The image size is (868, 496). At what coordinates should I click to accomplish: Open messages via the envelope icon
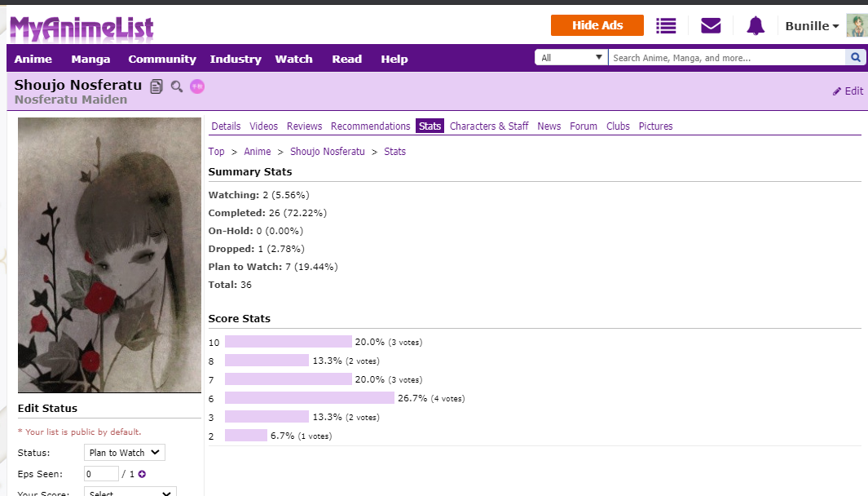coord(711,26)
